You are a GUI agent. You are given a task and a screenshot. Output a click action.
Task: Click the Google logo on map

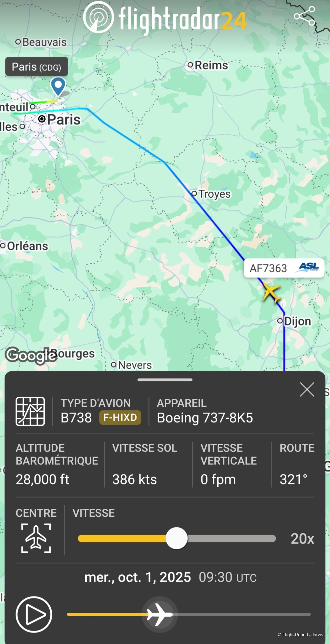pyautogui.click(x=30, y=356)
